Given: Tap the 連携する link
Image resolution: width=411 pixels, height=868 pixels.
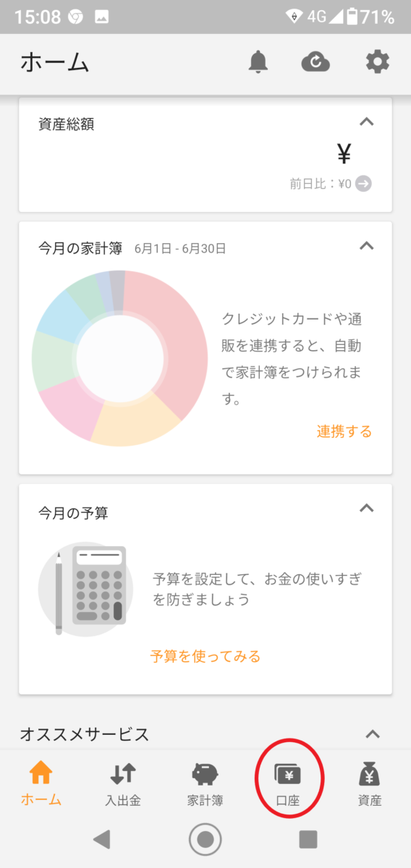Looking at the screenshot, I should [344, 432].
